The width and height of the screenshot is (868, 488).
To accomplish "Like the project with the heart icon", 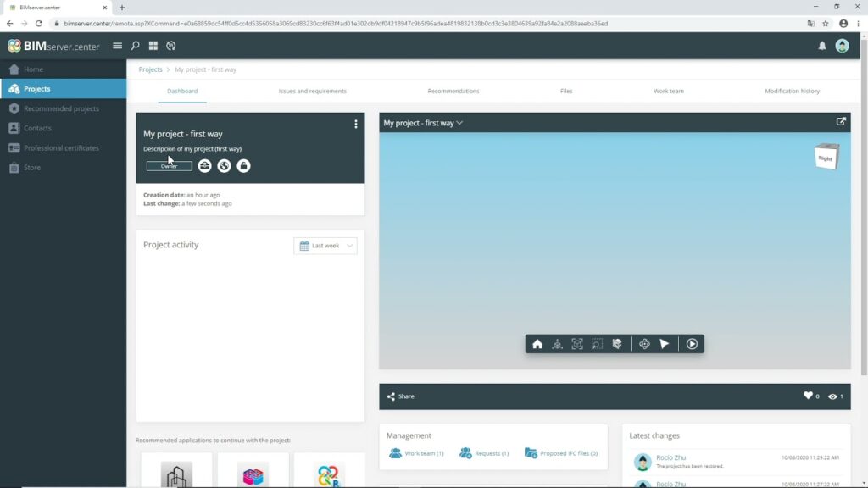I will click(x=808, y=396).
